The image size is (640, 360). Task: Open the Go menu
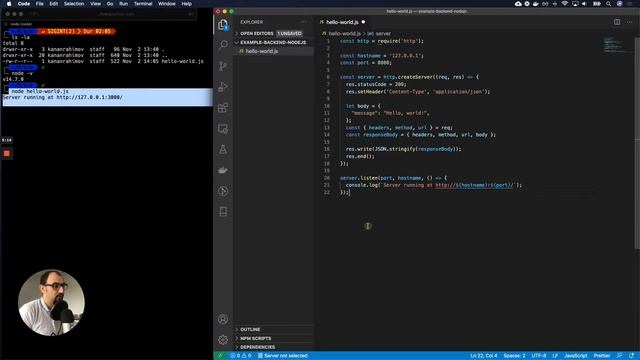click(110, 4)
